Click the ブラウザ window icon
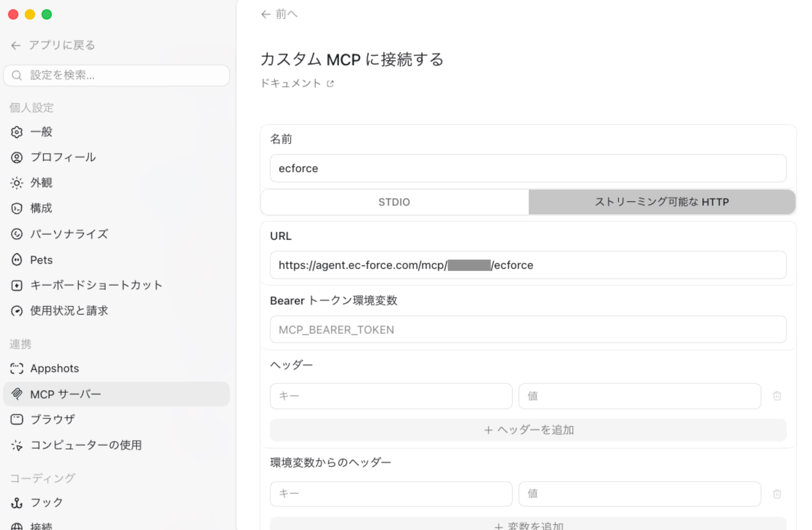Screen dimensions: 812x530 pos(16,419)
